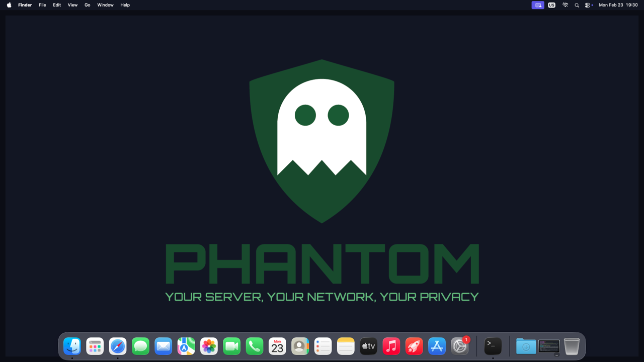Viewport: 644px width, 362px height.
Task: Open the Calendar app showing 23
Action: pyautogui.click(x=277, y=346)
